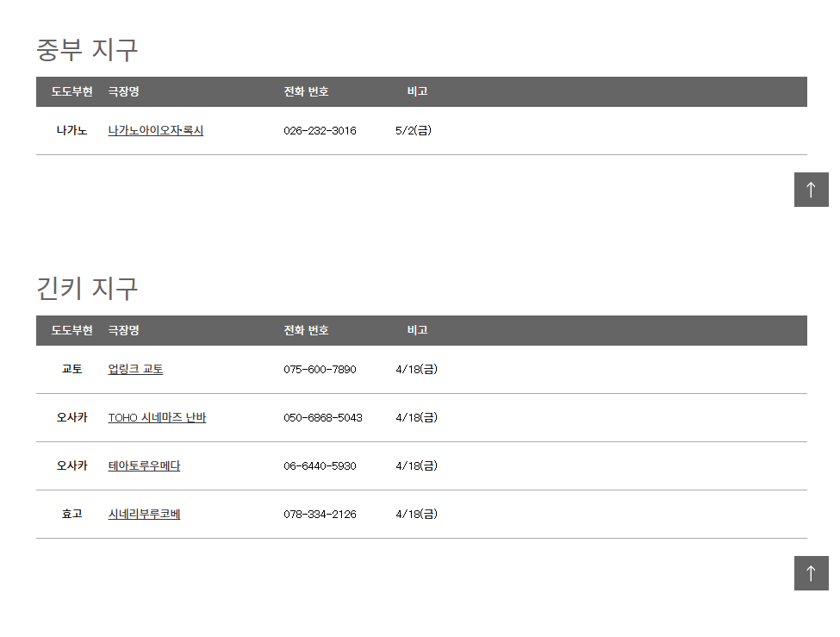Click the 중부 지구 section heading
This screenshot has width=840, height=637.
point(87,49)
